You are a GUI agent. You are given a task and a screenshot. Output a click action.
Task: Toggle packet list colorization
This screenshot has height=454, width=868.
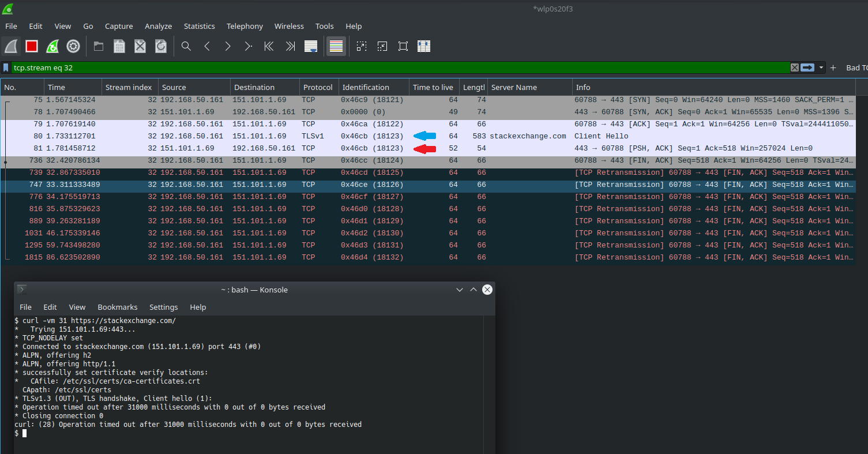(336, 46)
